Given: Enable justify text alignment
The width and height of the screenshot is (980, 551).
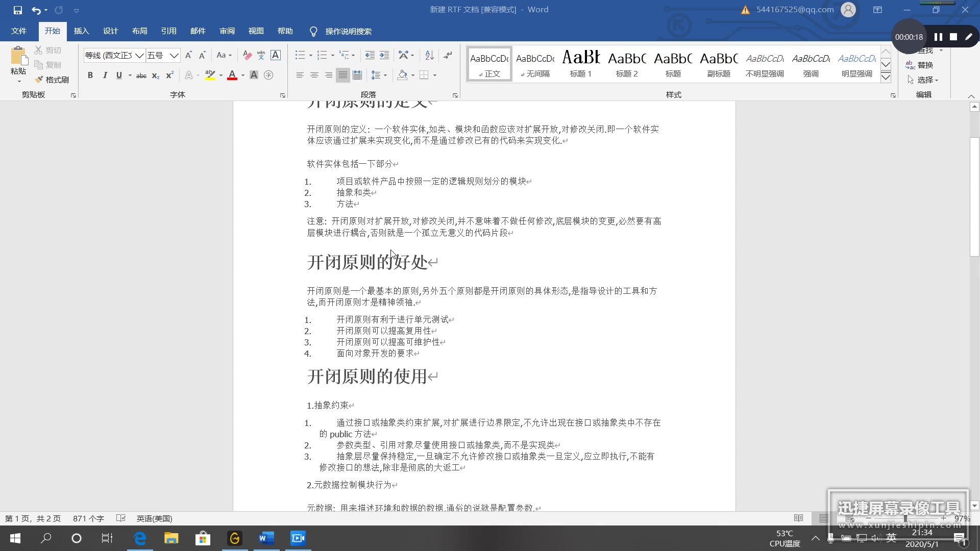Looking at the screenshot, I should pyautogui.click(x=343, y=75).
